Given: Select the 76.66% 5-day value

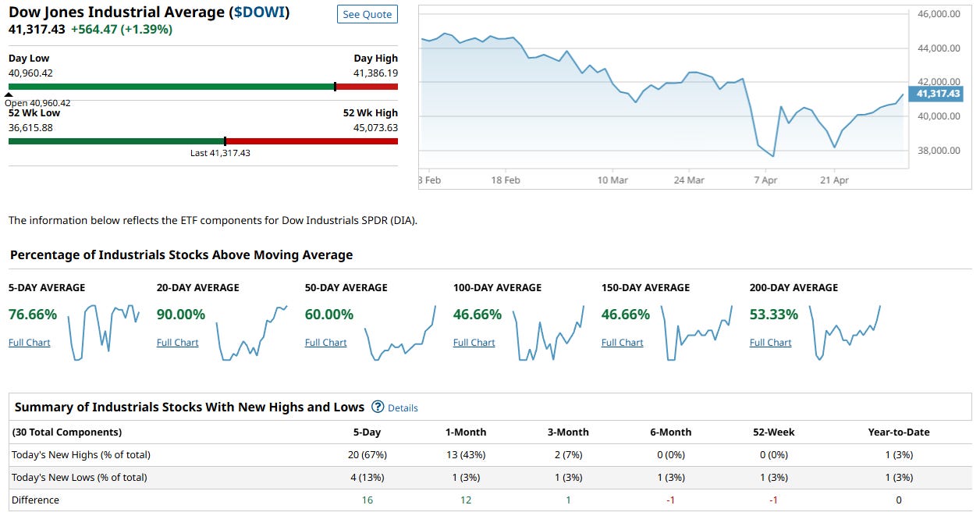Looking at the screenshot, I should [x=33, y=315].
